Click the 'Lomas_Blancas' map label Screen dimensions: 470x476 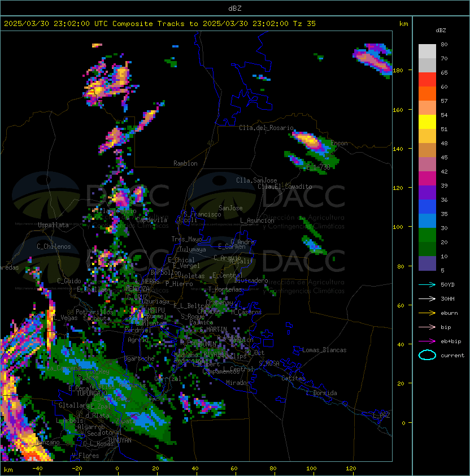pos(324,350)
